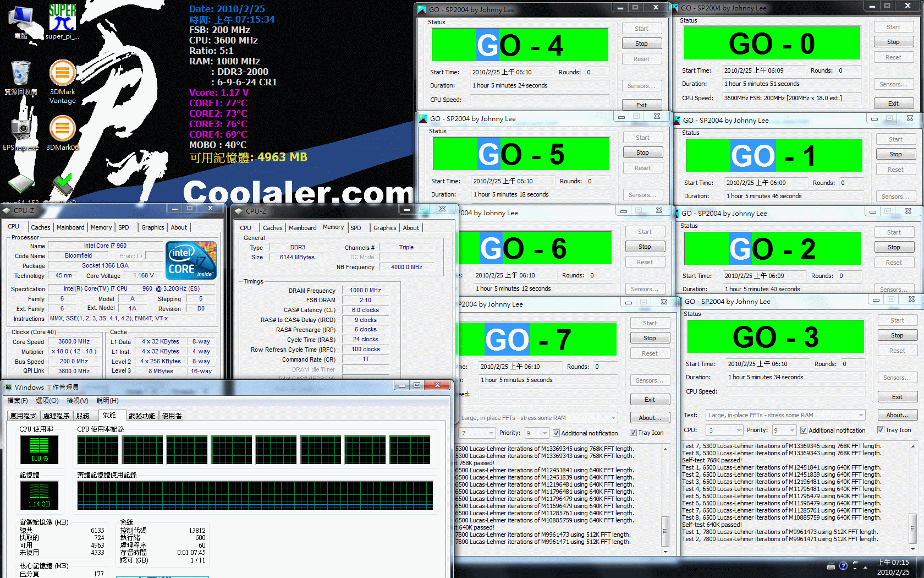
Task: Click the Start Time field in GO - 4 window
Action: (x=513, y=72)
